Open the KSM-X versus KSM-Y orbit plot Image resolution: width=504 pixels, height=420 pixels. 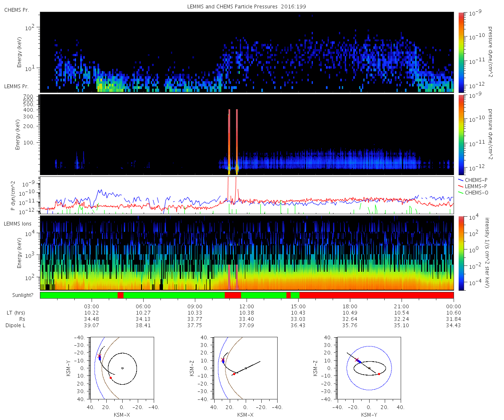122,368
